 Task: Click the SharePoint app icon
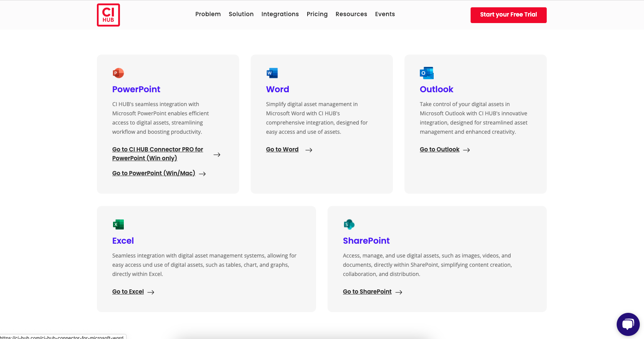click(x=349, y=224)
